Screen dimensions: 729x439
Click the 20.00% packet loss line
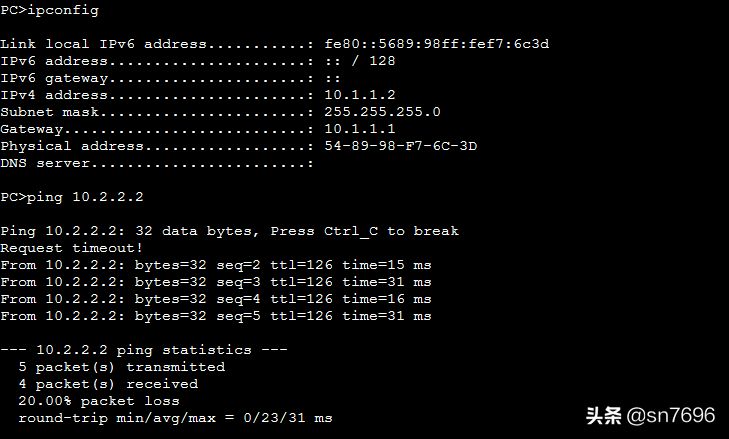click(99, 401)
